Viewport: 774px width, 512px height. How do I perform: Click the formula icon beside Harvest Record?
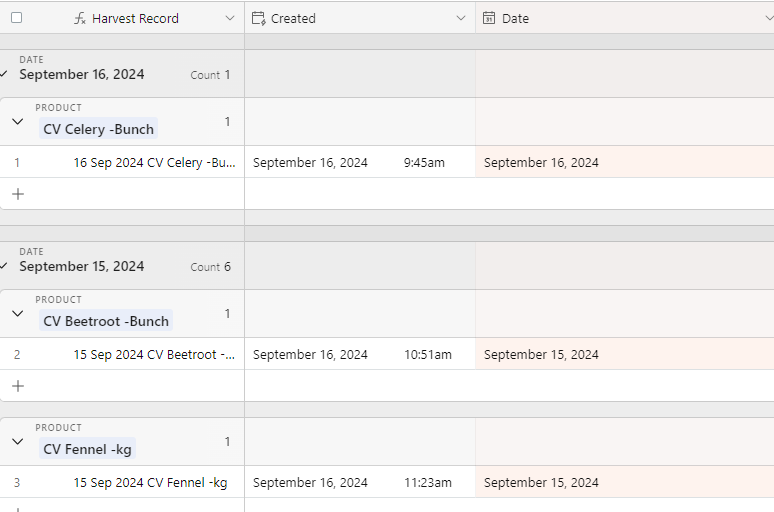click(x=80, y=19)
